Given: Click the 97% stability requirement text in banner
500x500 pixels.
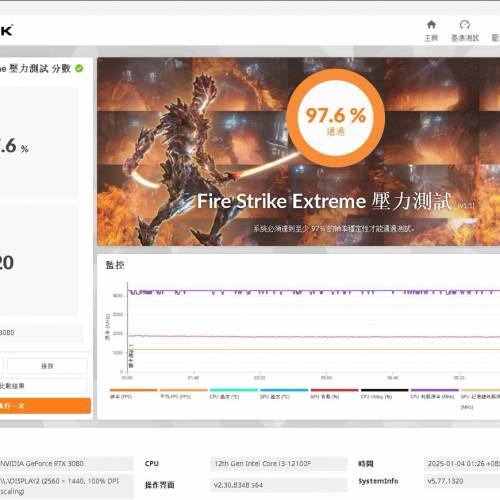Looking at the screenshot, I should (x=334, y=228).
